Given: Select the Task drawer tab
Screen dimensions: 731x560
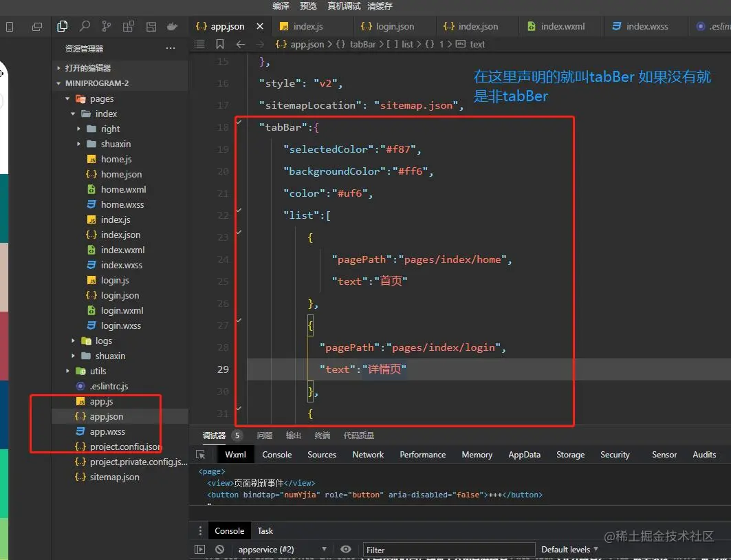Looking at the screenshot, I should click(x=265, y=530).
